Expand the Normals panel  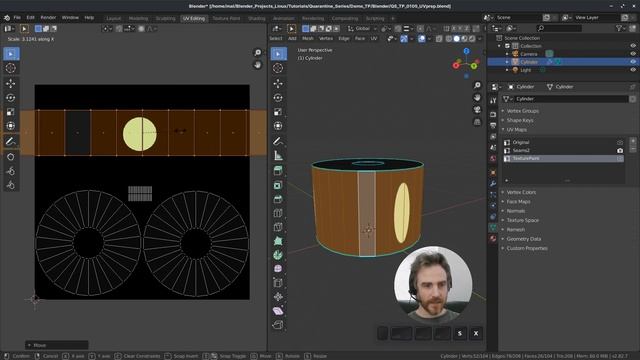point(516,211)
